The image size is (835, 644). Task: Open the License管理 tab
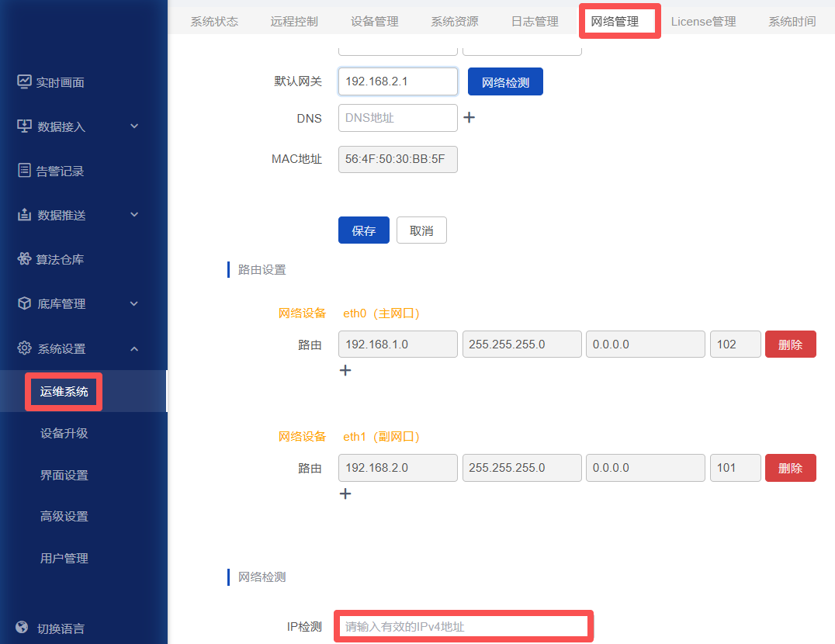coord(703,22)
